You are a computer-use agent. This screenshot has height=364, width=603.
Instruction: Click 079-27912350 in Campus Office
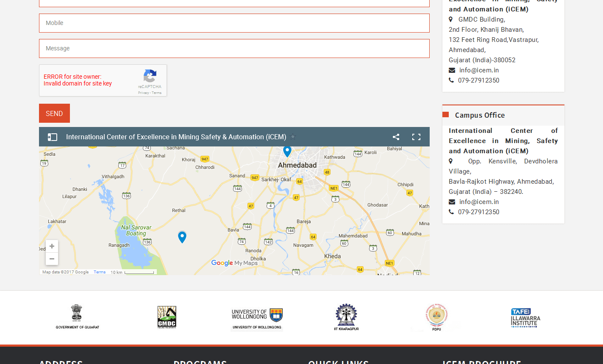pyautogui.click(x=478, y=212)
